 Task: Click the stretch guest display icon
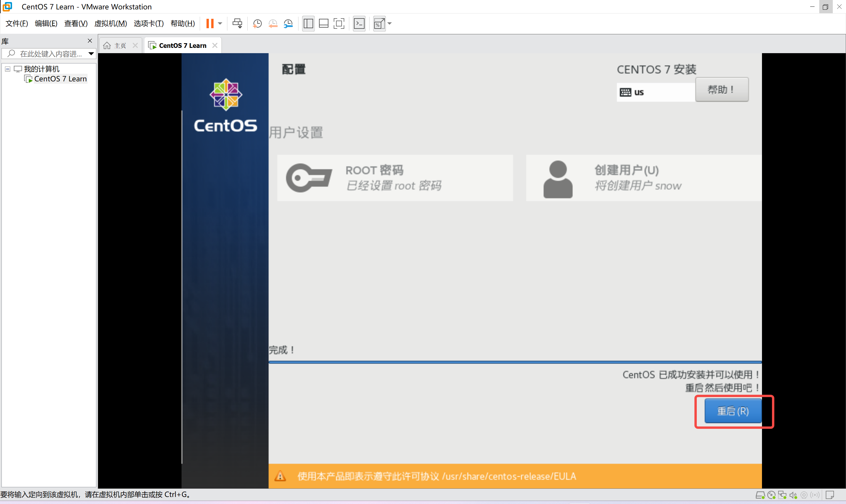click(379, 23)
